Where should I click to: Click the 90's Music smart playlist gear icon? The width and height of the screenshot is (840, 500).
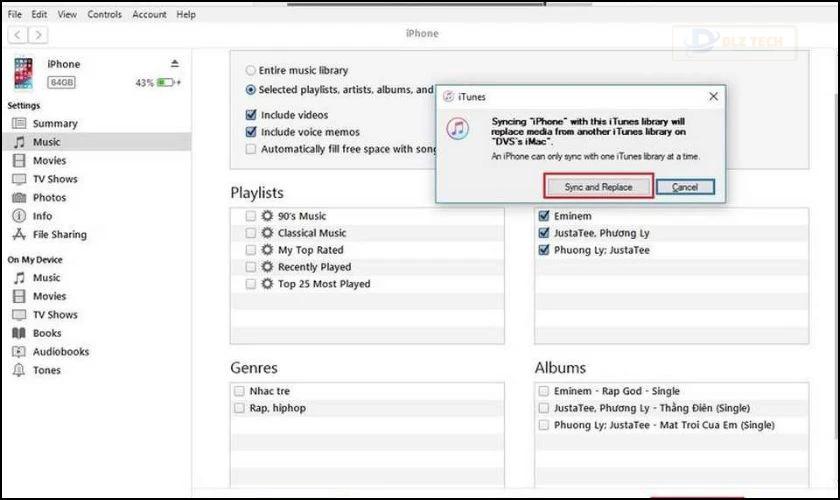pyautogui.click(x=267, y=216)
